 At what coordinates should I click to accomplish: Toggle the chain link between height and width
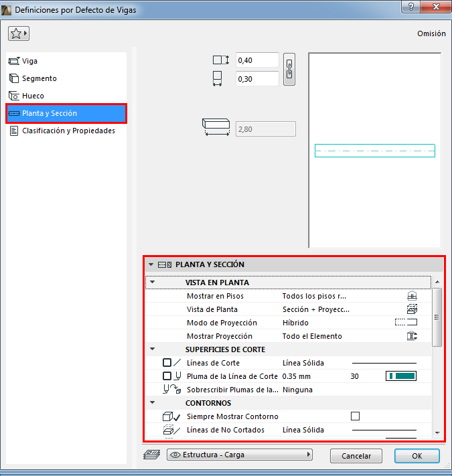(x=289, y=69)
